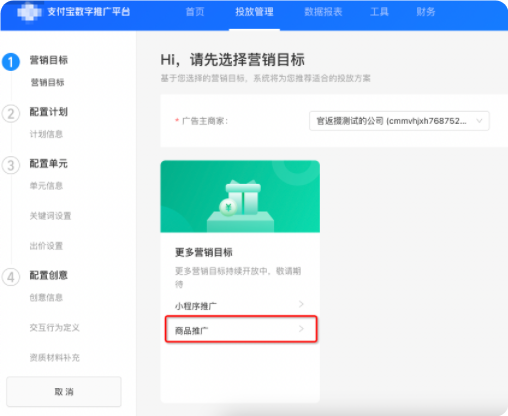Select the 配置创意 step heading
508x416 pixels.
click(49, 275)
